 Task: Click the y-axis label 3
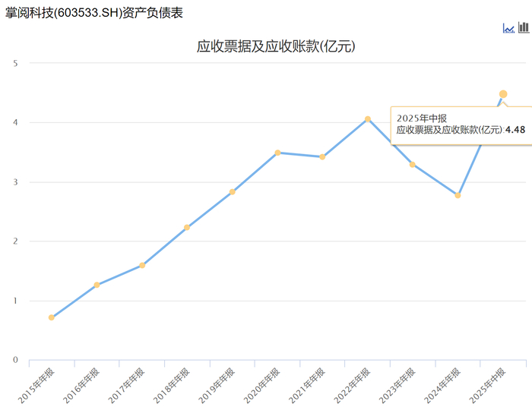15,182
